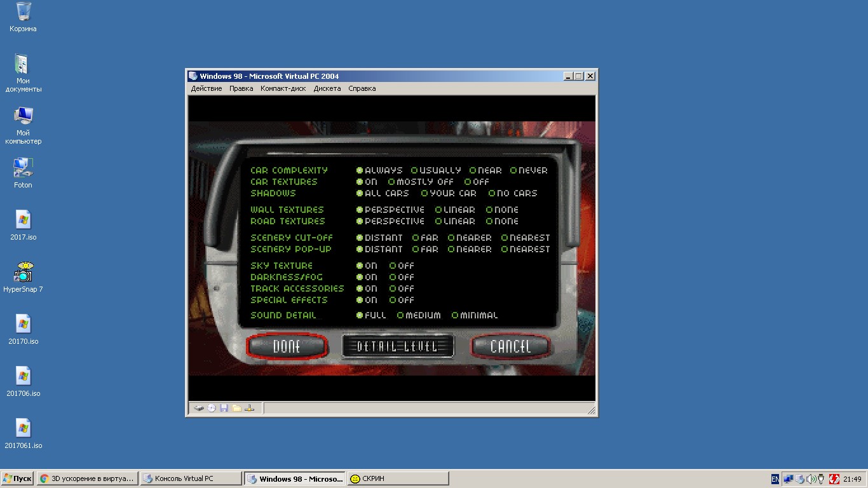The height and width of the screenshot is (488, 868).
Task: Select the Мой компьютер desktop icon
Action: [x=23, y=125]
